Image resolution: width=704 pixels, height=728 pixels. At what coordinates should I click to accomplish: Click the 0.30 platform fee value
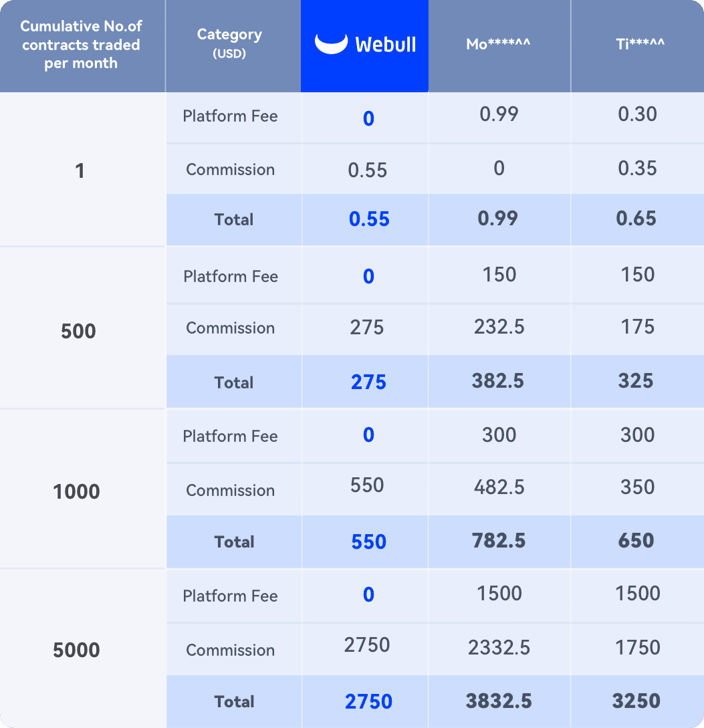[x=637, y=114]
